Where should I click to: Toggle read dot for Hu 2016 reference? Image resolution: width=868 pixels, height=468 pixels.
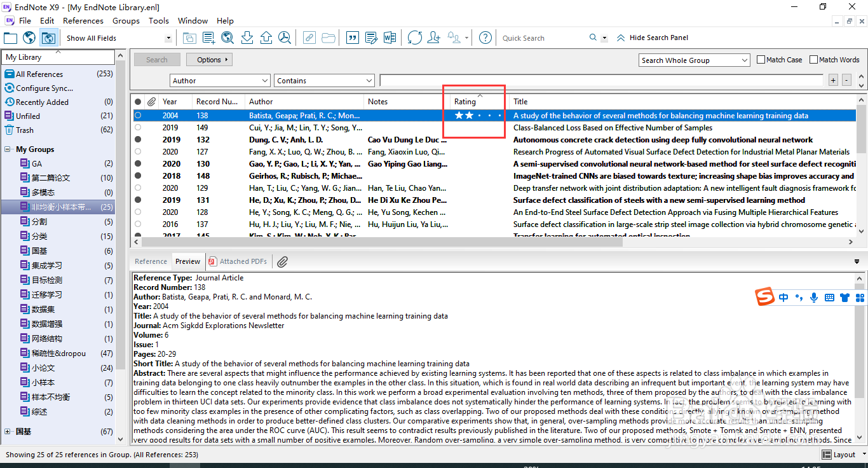[138, 224]
